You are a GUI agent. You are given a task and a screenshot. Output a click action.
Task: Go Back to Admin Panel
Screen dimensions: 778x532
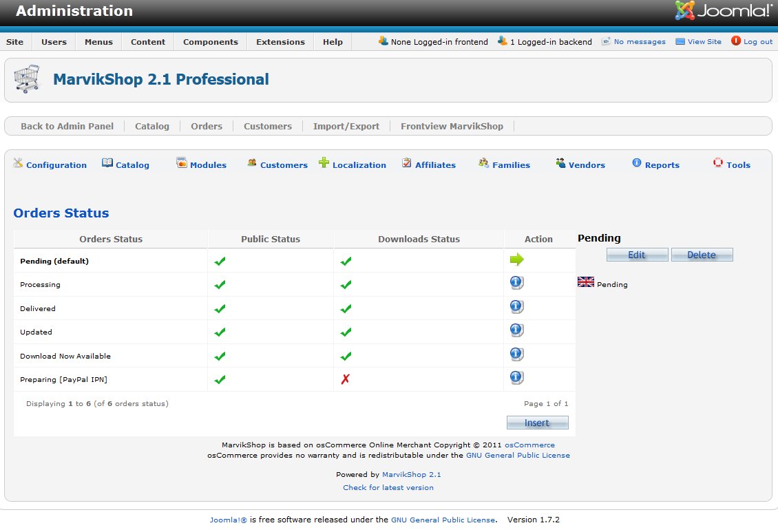click(67, 126)
